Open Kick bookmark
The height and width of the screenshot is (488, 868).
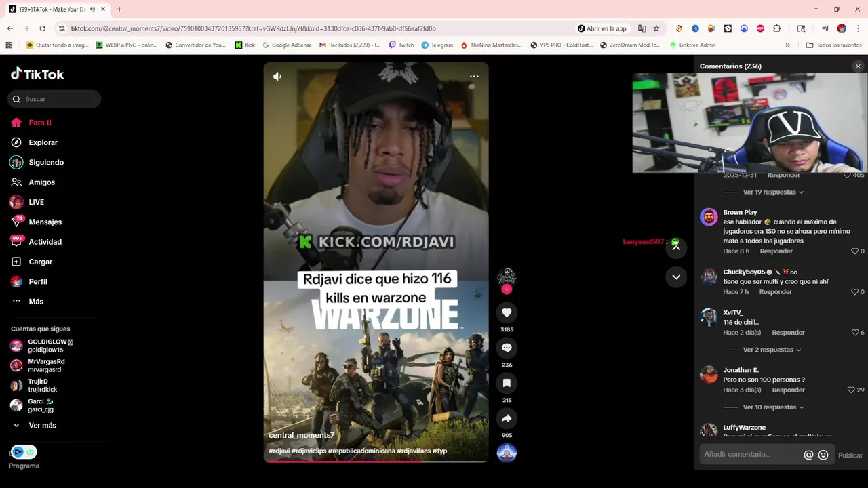point(245,45)
